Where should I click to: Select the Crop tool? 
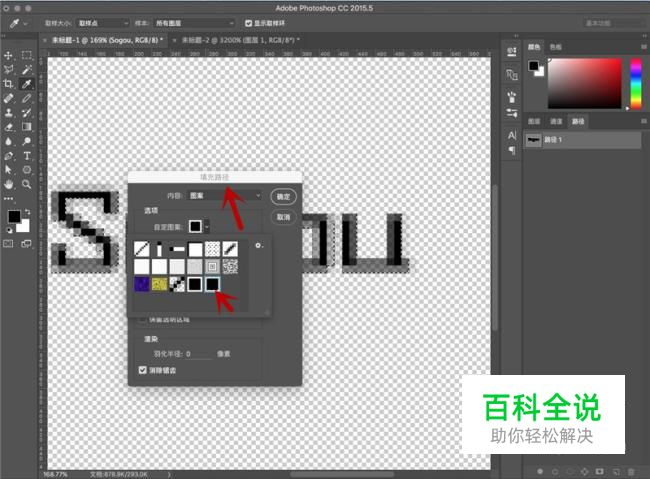(8, 84)
